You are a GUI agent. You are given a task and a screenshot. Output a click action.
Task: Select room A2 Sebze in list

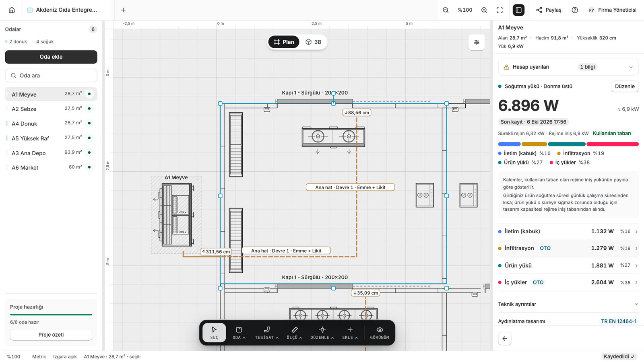(x=51, y=109)
